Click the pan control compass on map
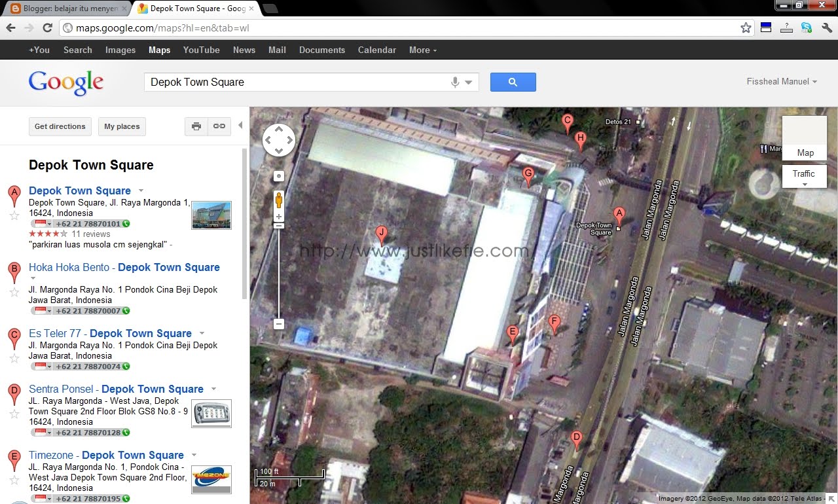This screenshot has width=838, height=504. coord(279,140)
